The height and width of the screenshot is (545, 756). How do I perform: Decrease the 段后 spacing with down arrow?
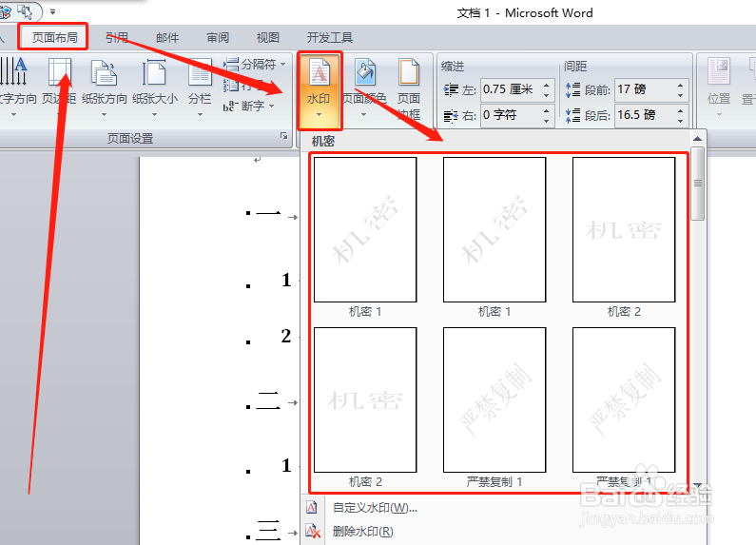pyautogui.click(x=680, y=121)
